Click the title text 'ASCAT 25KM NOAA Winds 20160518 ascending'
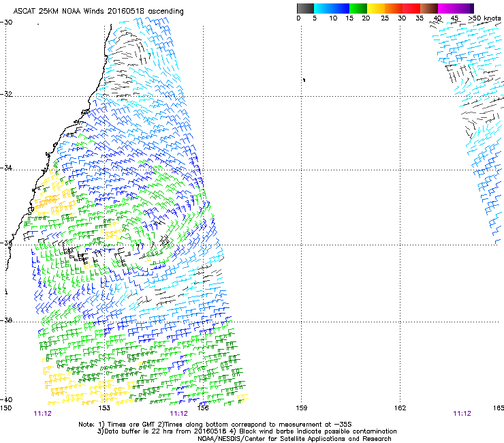Image resolution: width=504 pixels, height=443 pixels. click(98, 12)
